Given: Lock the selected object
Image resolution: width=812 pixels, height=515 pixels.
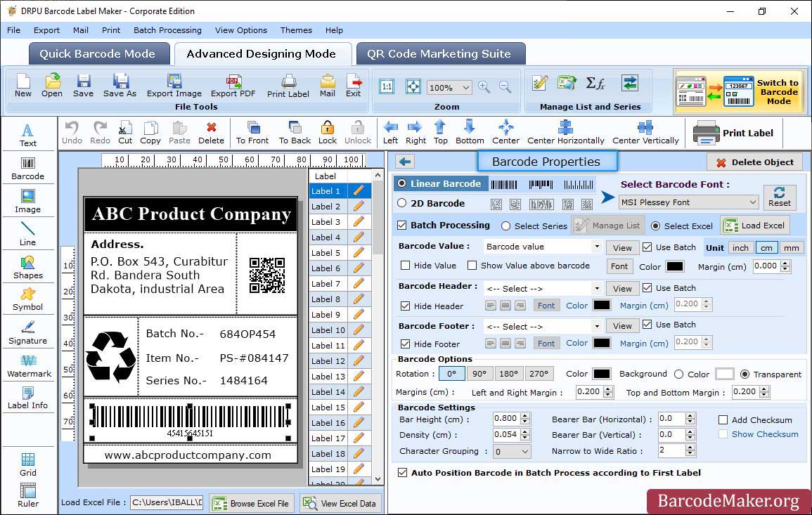Looking at the screenshot, I should point(328,133).
